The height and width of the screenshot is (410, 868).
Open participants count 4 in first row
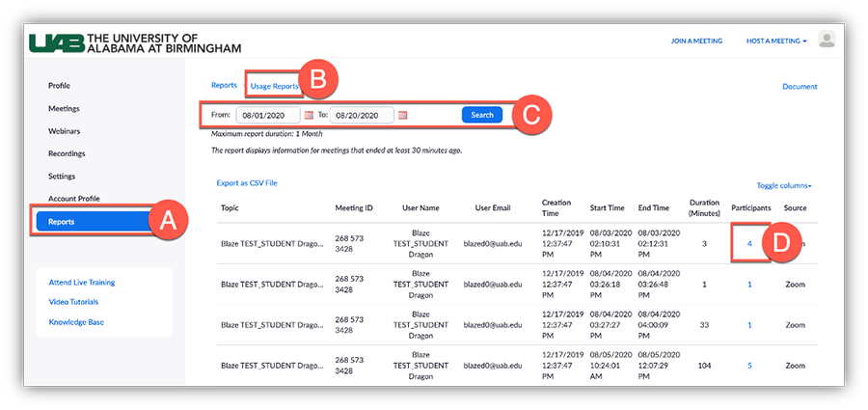748,244
